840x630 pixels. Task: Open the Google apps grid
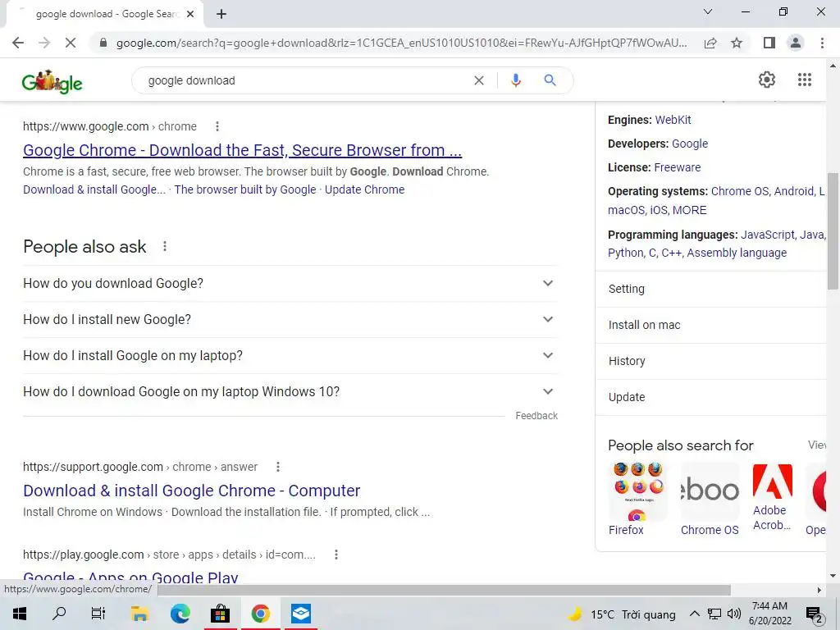pyautogui.click(x=804, y=80)
